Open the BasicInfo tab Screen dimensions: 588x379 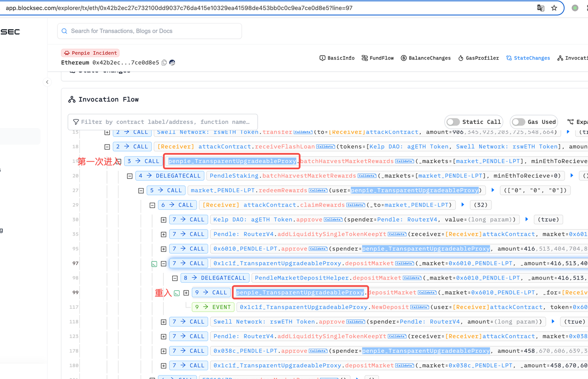click(337, 58)
